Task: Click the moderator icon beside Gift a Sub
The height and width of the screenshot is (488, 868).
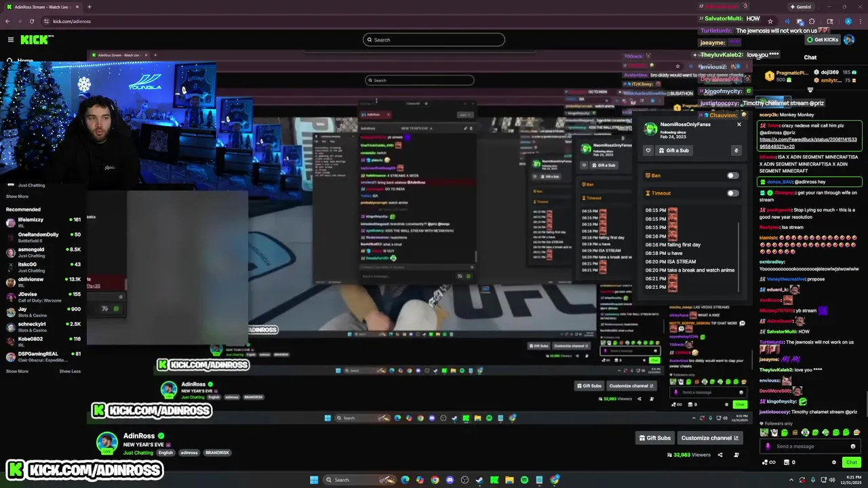Action: 736,150
